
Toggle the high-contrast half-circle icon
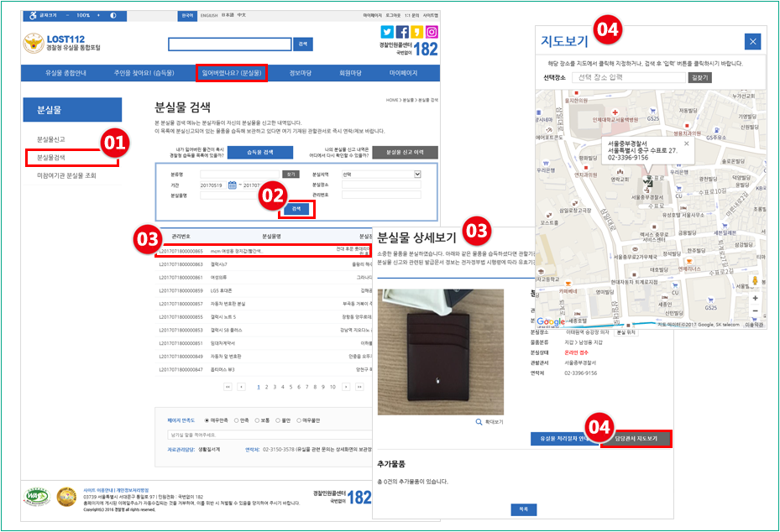113,15
